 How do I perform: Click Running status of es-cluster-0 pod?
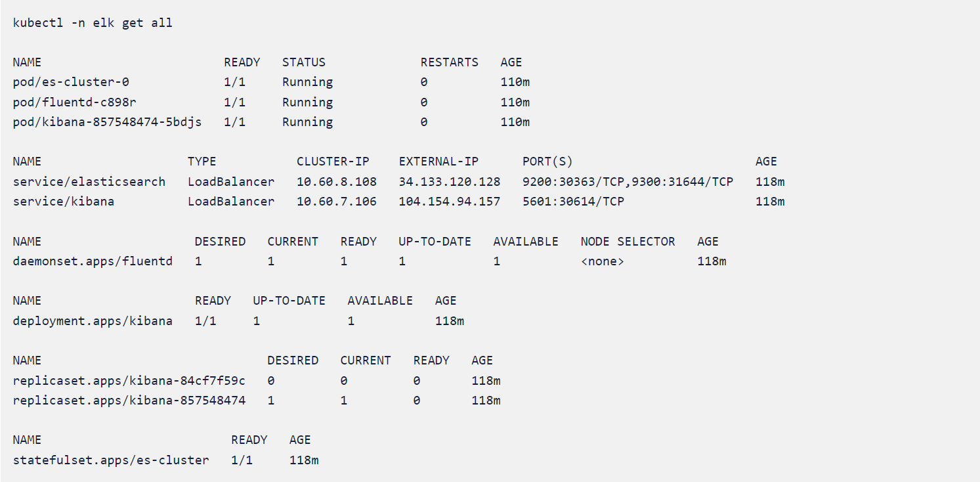pos(308,82)
